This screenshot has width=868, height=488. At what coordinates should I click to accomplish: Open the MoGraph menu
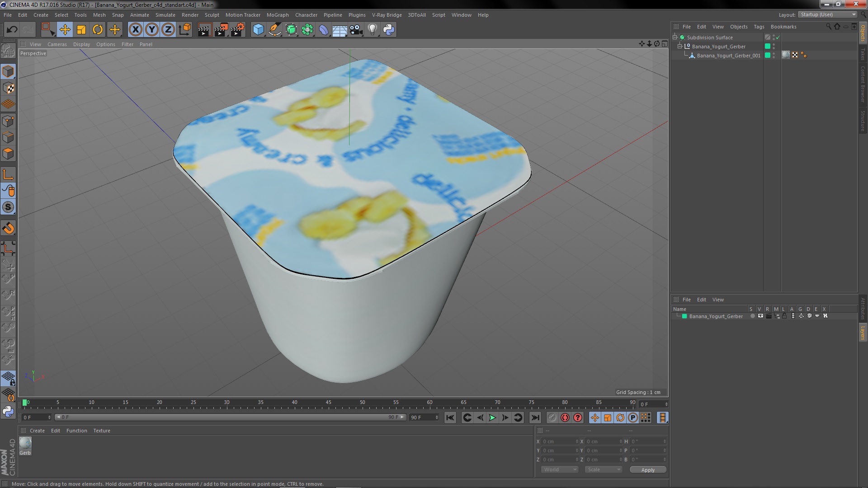278,15
